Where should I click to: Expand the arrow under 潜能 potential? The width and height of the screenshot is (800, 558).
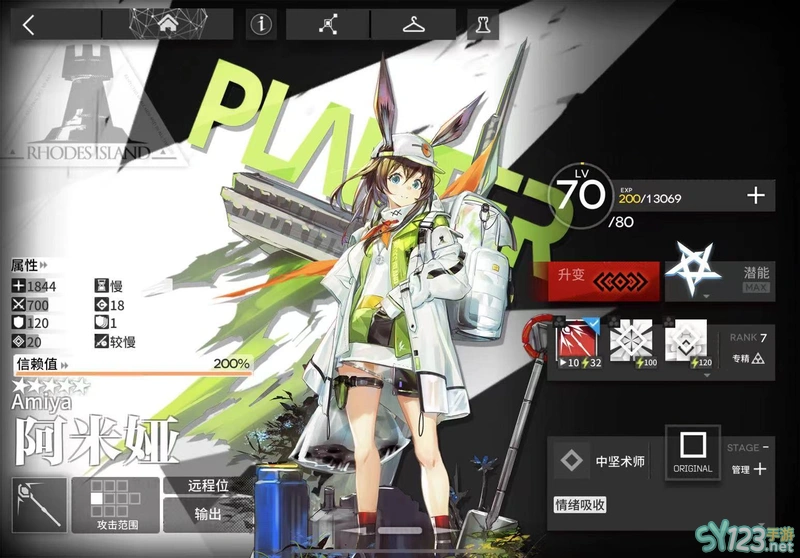tap(707, 297)
